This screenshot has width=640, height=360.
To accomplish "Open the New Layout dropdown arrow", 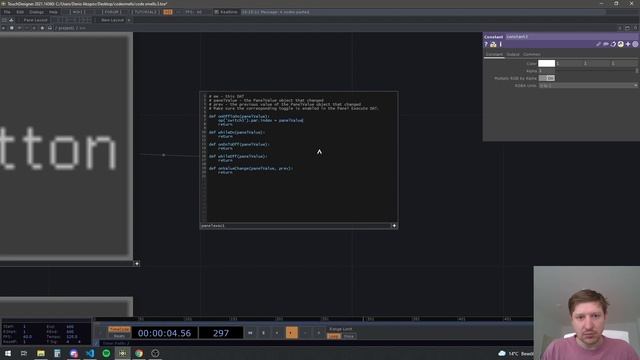I will click(x=129, y=20).
